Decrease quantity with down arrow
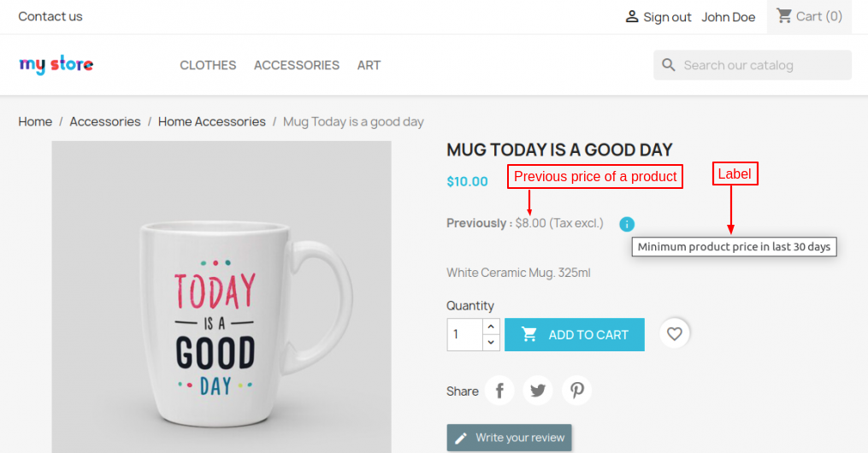 [x=491, y=343]
